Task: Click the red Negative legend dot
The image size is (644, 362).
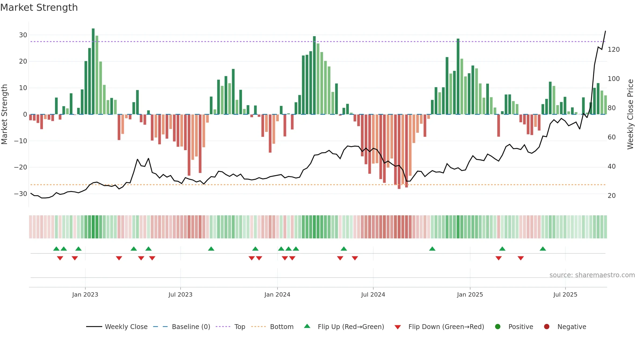Action: [x=547, y=327]
